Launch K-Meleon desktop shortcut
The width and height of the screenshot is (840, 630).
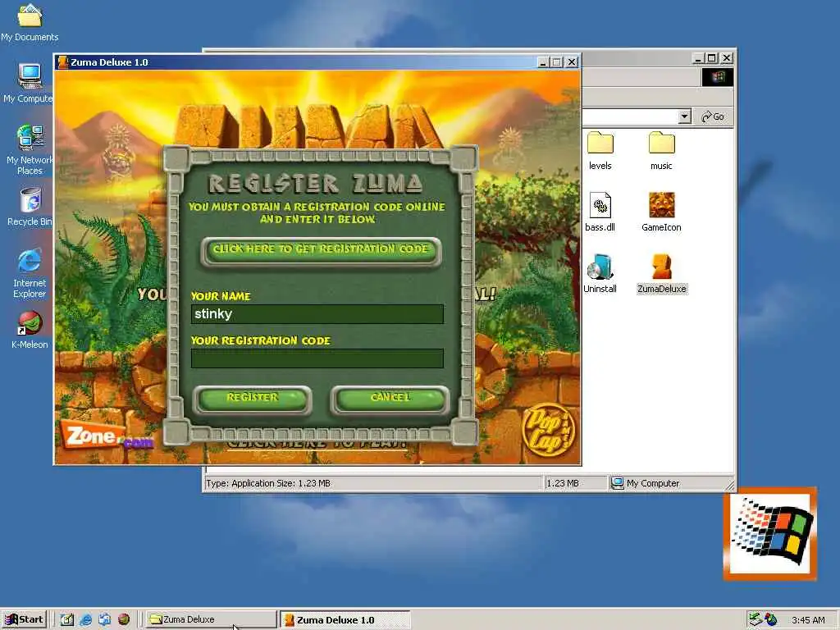pyautogui.click(x=30, y=330)
